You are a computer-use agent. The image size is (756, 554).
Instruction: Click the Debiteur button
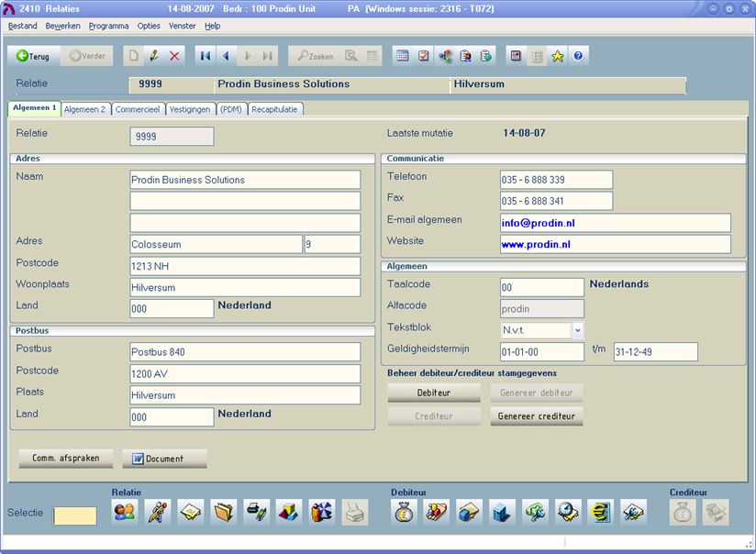[434, 393]
